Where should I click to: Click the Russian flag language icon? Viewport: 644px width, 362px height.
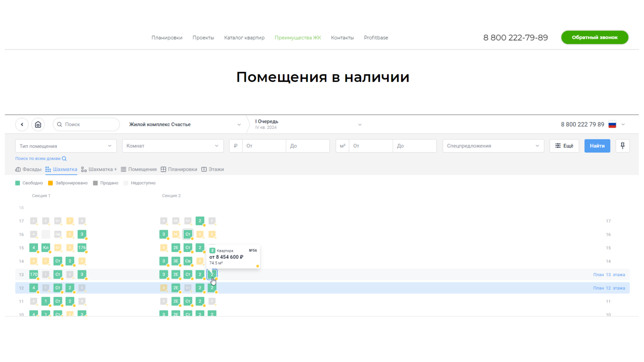click(612, 125)
